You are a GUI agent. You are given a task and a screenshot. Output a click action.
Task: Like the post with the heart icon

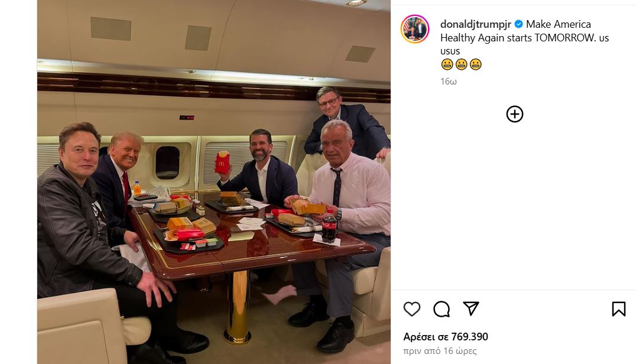[412, 309]
